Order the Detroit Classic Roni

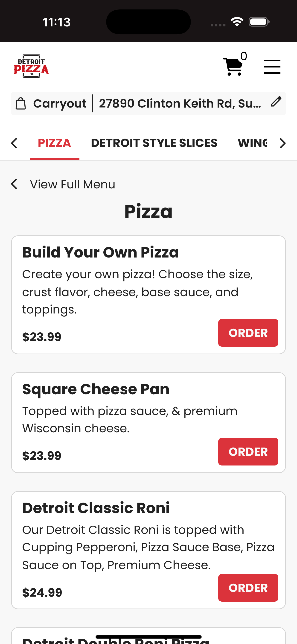(248, 588)
